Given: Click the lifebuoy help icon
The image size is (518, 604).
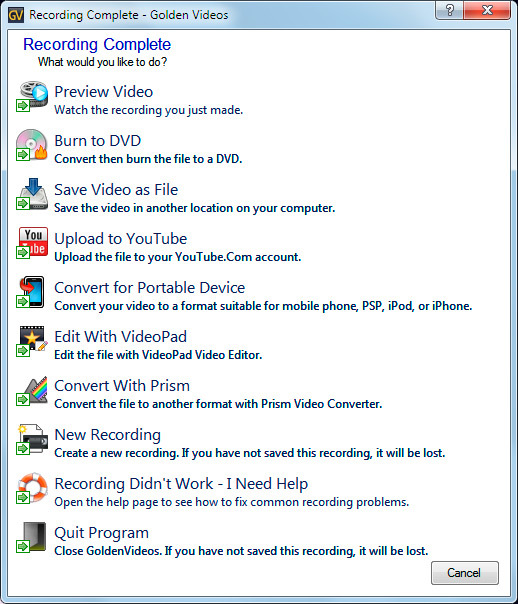Looking at the screenshot, I should click(32, 488).
